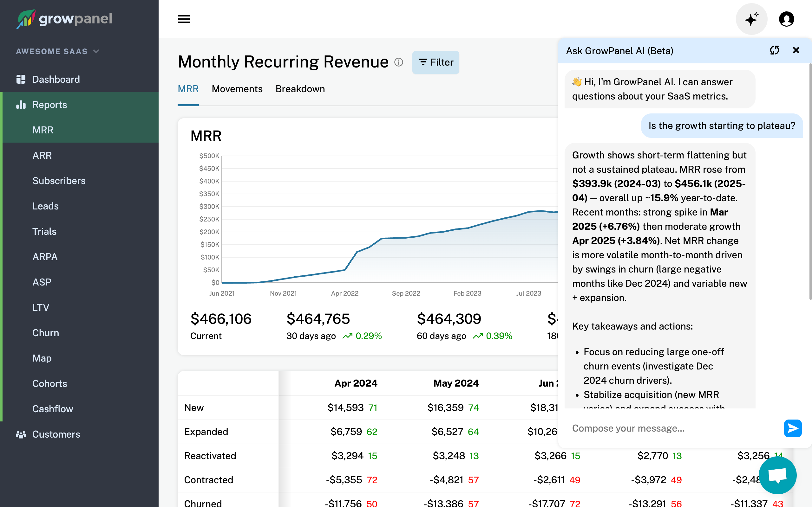
Task: Select the Dashboard icon in the sidebar
Action: (21, 79)
